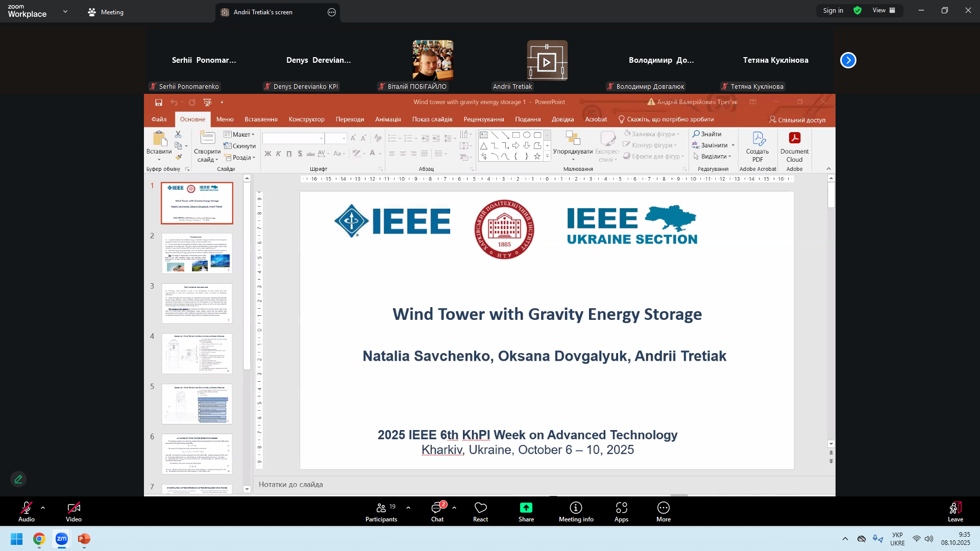
Task: Switch to the Анімація ribbon tab
Action: [387, 119]
